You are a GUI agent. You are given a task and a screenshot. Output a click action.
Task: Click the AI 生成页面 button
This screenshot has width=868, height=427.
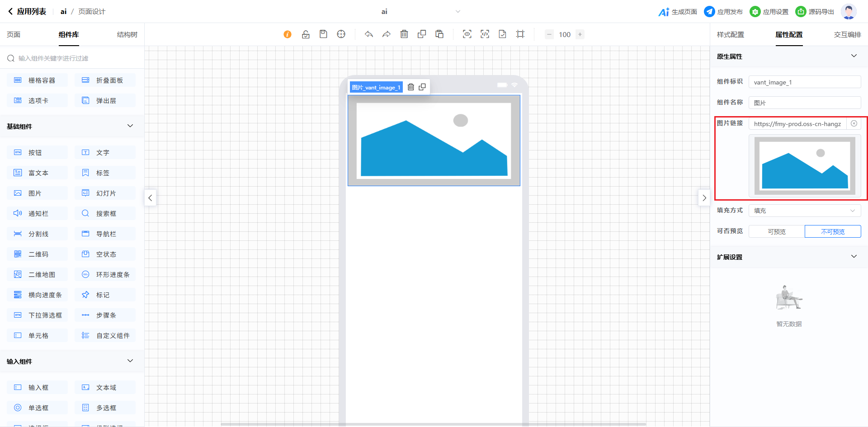pyautogui.click(x=678, y=12)
